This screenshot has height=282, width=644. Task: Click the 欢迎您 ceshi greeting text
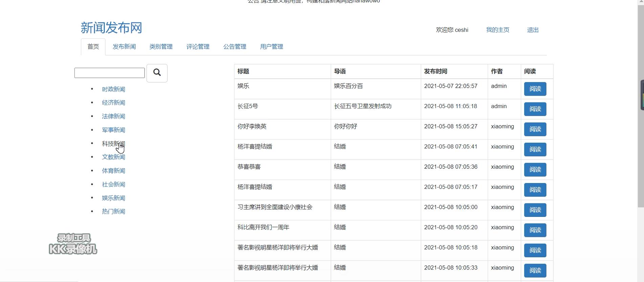pos(452,30)
